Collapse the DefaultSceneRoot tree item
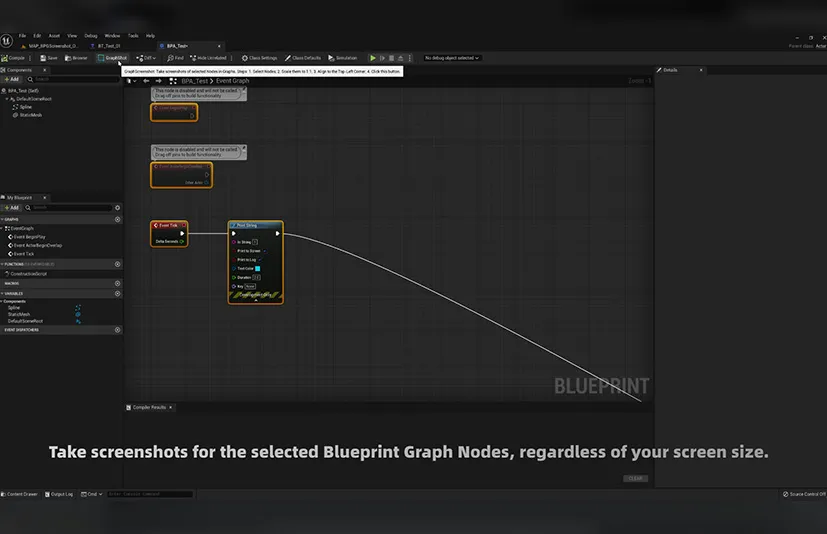827x534 pixels. (x=7, y=99)
